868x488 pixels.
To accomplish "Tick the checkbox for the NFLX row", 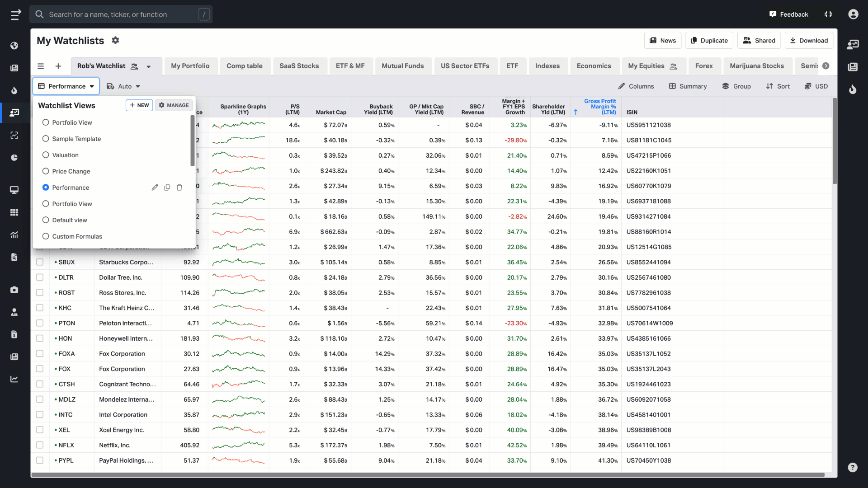I will [40, 445].
